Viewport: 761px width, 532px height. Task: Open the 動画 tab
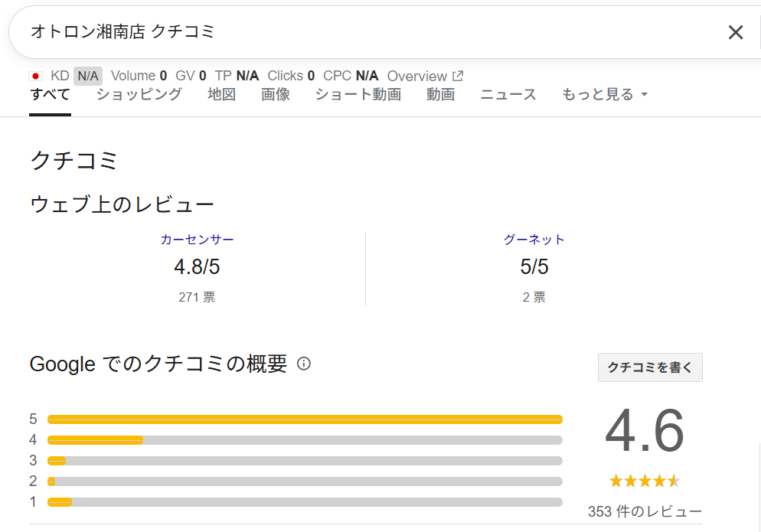(440, 95)
